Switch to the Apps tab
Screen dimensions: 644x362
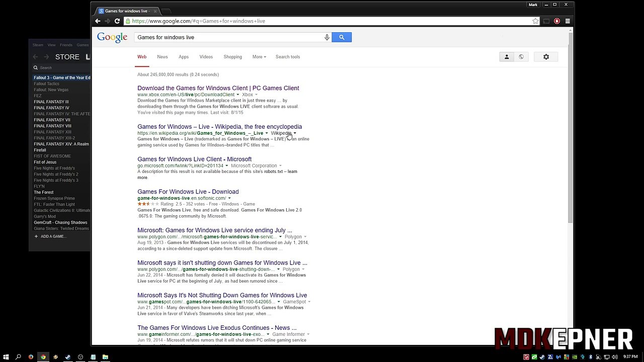tap(184, 57)
